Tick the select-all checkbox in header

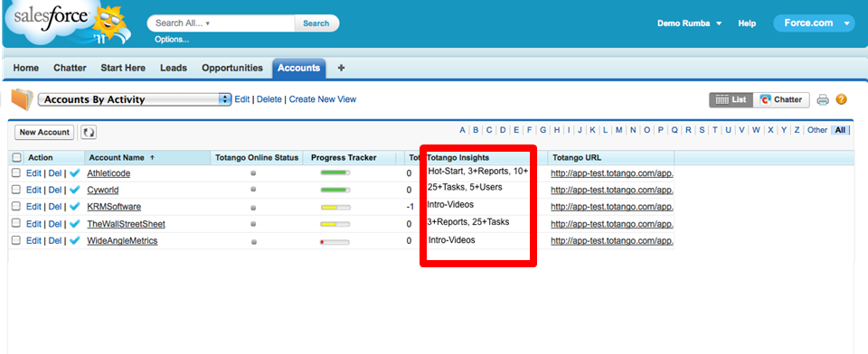(16, 158)
